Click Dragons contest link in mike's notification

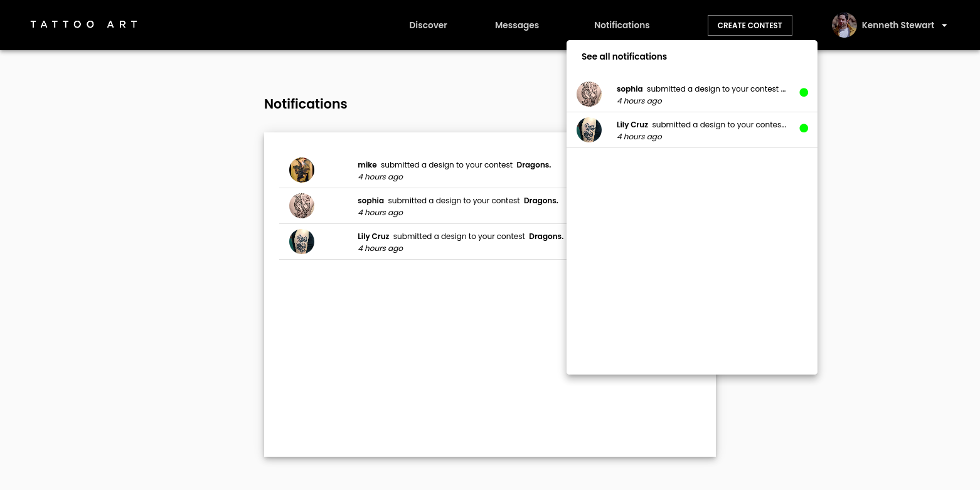(534, 165)
